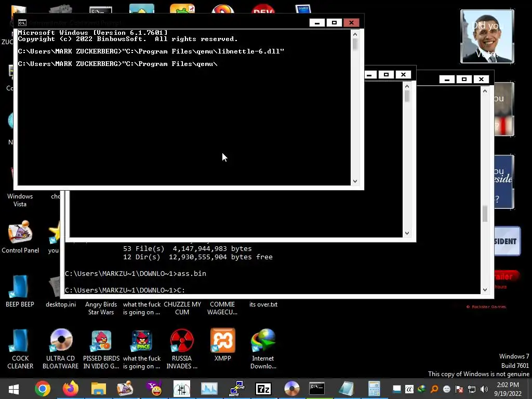Screen dimensions: 532x399
Task: Select the RUSSIA INVADES radiation desktop icon
Action: click(182, 349)
